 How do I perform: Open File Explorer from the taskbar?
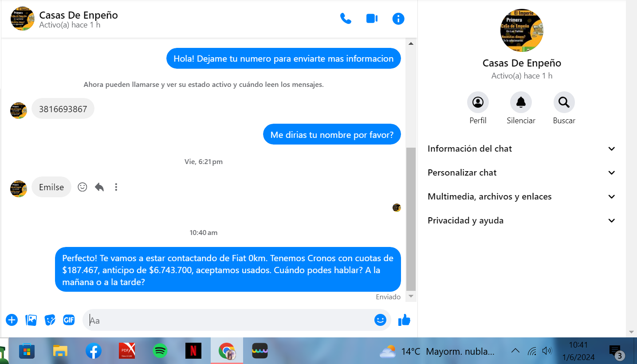[60, 351]
